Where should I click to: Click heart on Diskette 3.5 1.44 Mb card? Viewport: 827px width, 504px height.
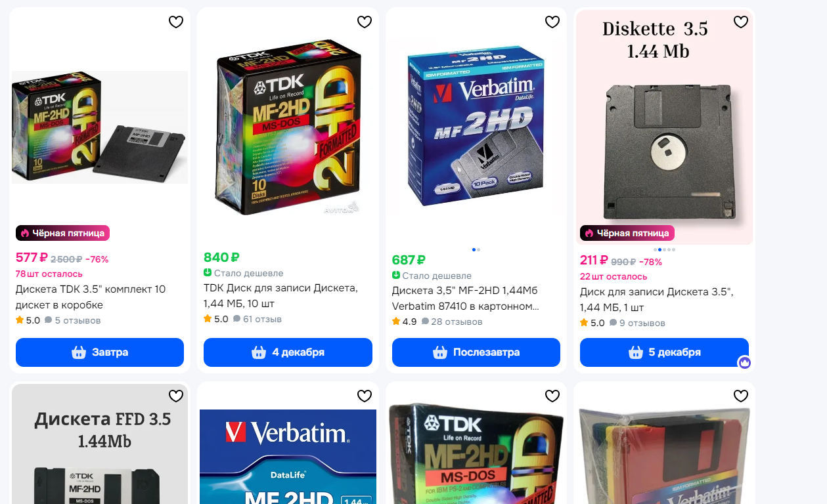pyautogui.click(x=741, y=22)
